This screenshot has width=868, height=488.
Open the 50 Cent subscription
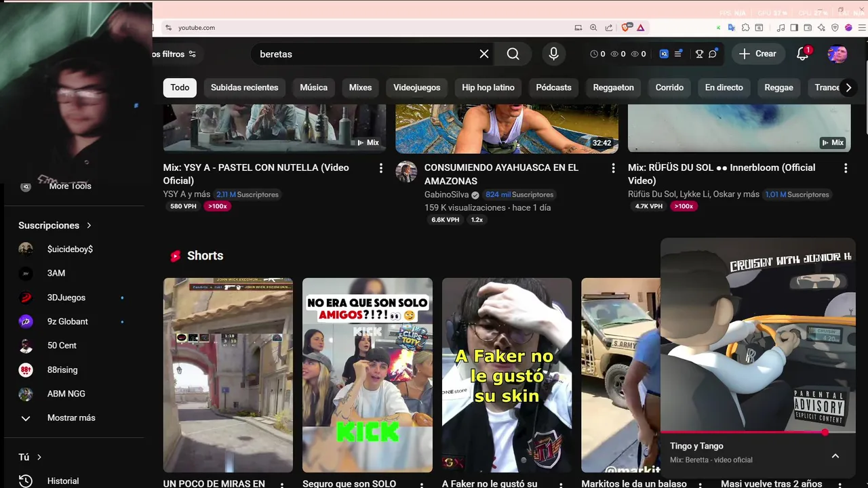pos(62,346)
